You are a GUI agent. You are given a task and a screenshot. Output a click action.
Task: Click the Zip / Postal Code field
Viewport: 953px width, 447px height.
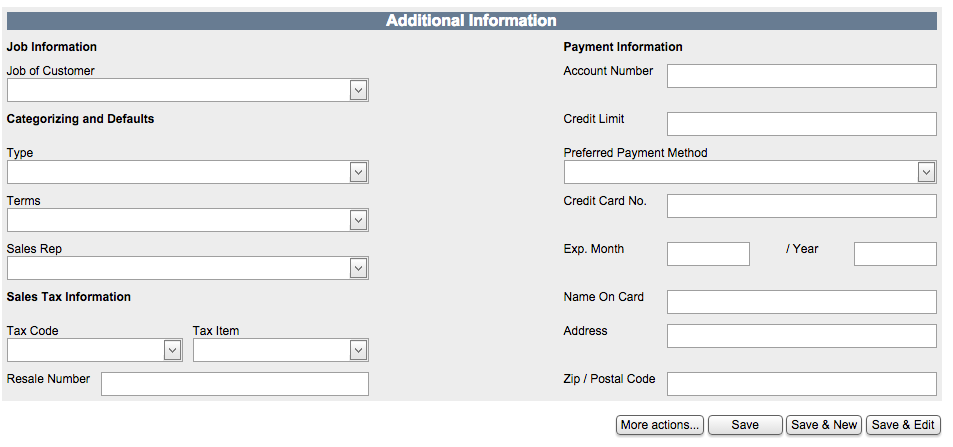point(801,384)
